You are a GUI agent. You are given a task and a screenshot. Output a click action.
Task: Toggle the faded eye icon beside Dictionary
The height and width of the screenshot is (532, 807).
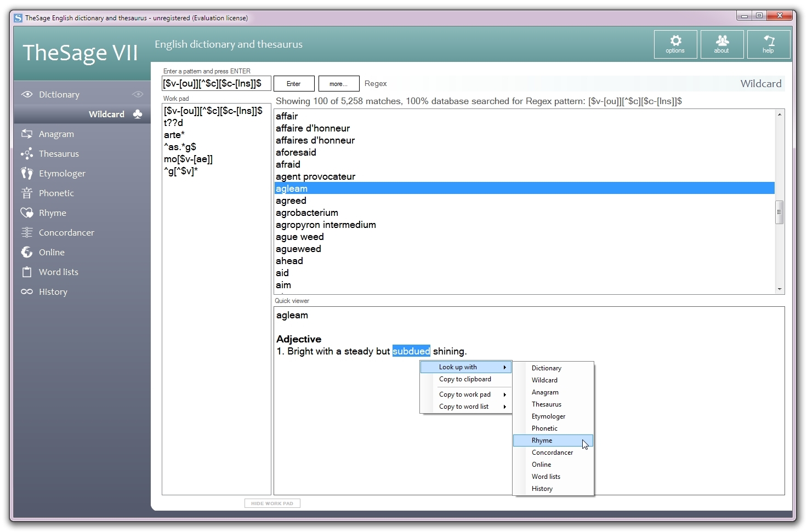138,94
